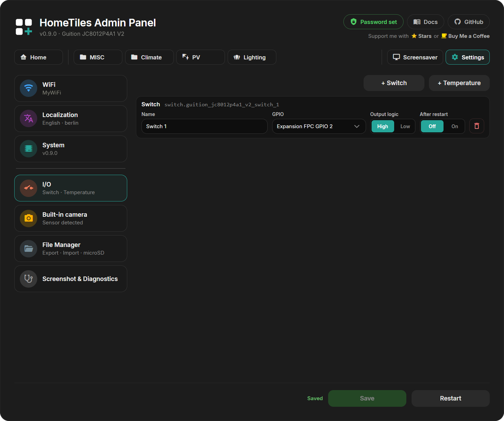Open the Screenshot & Diagnostics section
The image size is (504, 421).
click(71, 279)
